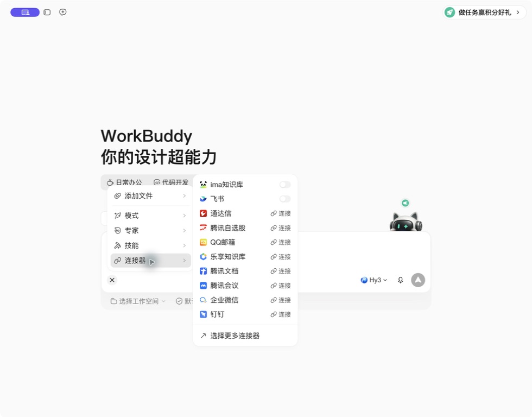Screen dimensions: 532x417
Task: Click the robot cat mascot
Action: pos(406,222)
